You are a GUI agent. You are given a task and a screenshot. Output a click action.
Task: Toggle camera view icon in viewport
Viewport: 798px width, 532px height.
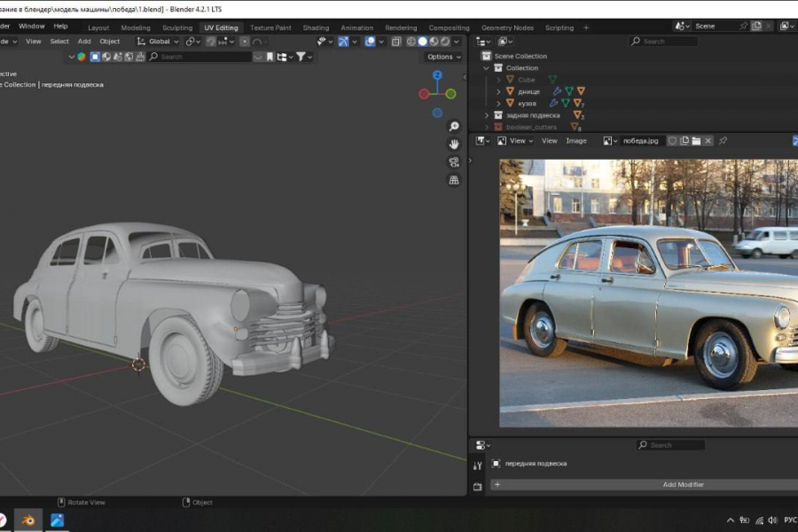[454, 161]
